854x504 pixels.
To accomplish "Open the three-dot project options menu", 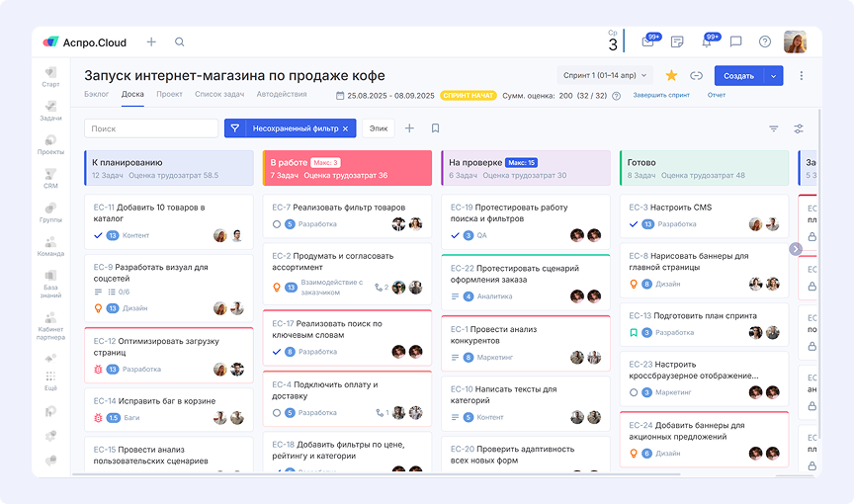I will point(802,75).
